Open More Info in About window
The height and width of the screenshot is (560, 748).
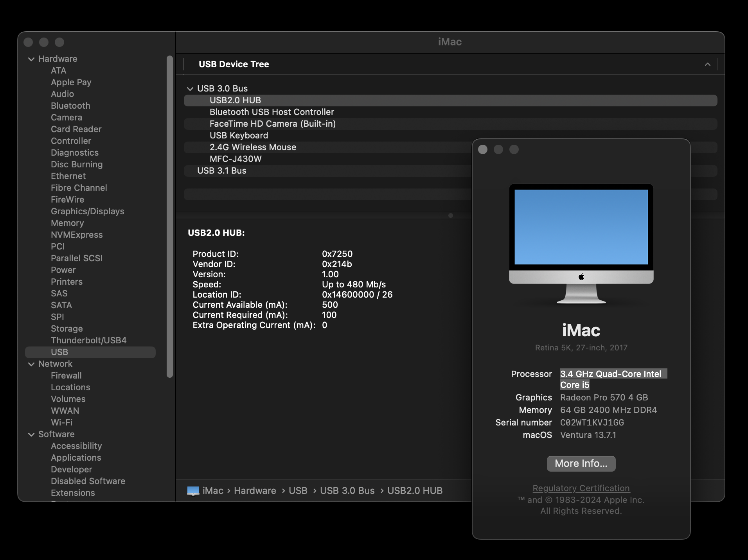coord(581,463)
